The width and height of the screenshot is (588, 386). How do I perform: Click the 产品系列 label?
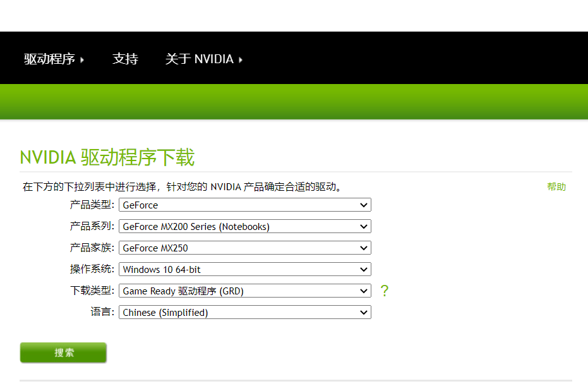(x=92, y=226)
